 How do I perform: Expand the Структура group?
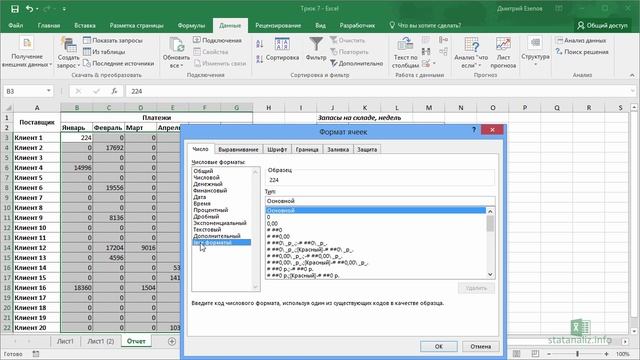point(535,51)
